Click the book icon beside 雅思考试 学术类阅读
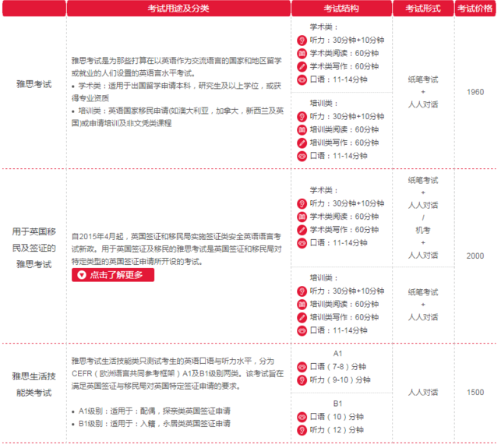The image size is (501, 448). click(302, 53)
